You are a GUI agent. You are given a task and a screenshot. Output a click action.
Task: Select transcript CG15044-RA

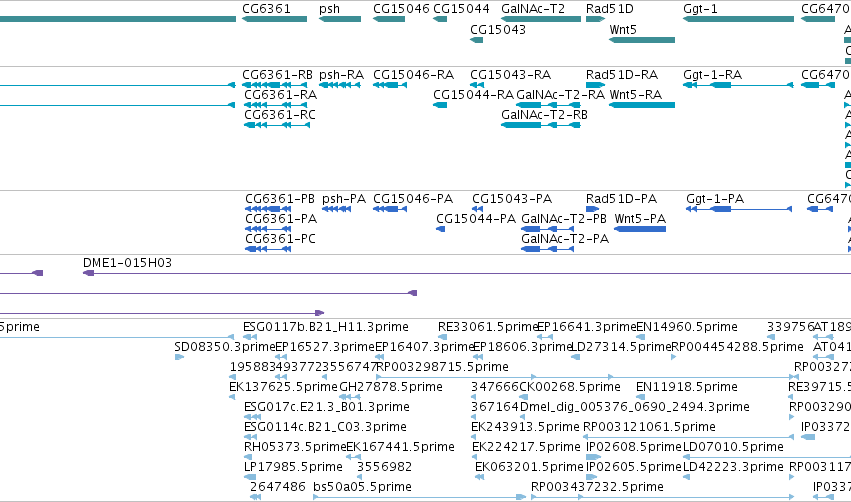tap(440, 105)
